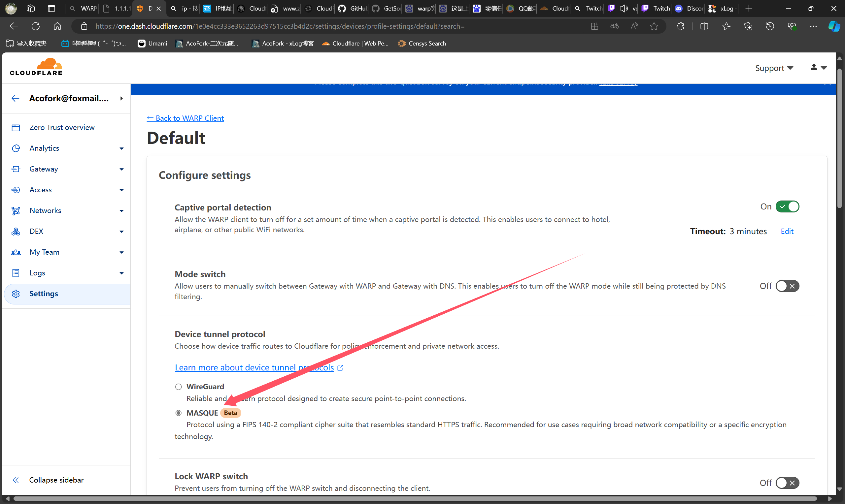
Task: Expand the Gateway menu
Action: (x=122, y=170)
